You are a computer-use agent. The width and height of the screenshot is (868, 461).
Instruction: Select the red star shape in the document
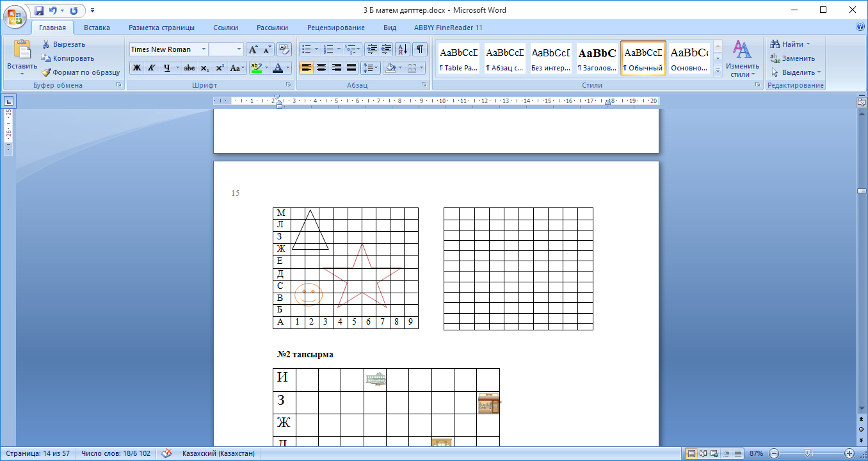tap(362, 276)
